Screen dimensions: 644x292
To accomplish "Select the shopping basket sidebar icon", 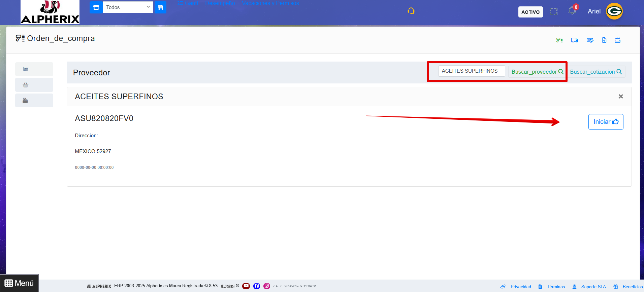I will 26,85.
